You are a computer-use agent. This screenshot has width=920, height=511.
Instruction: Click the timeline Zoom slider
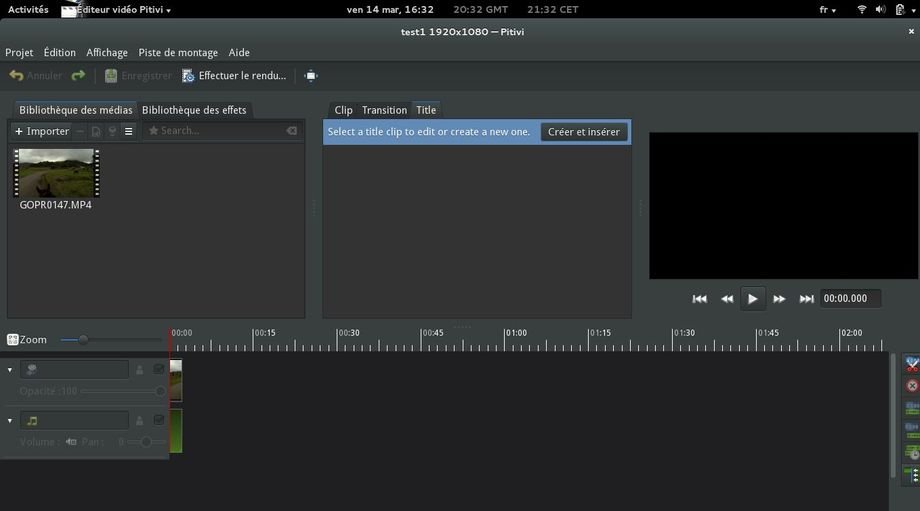pyautogui.click(x=83, y=340)
